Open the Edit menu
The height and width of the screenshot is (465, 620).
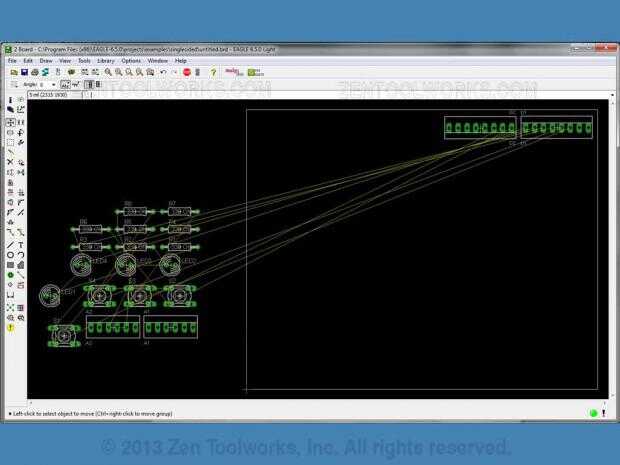pyautogui.click(x=28, y=60)
